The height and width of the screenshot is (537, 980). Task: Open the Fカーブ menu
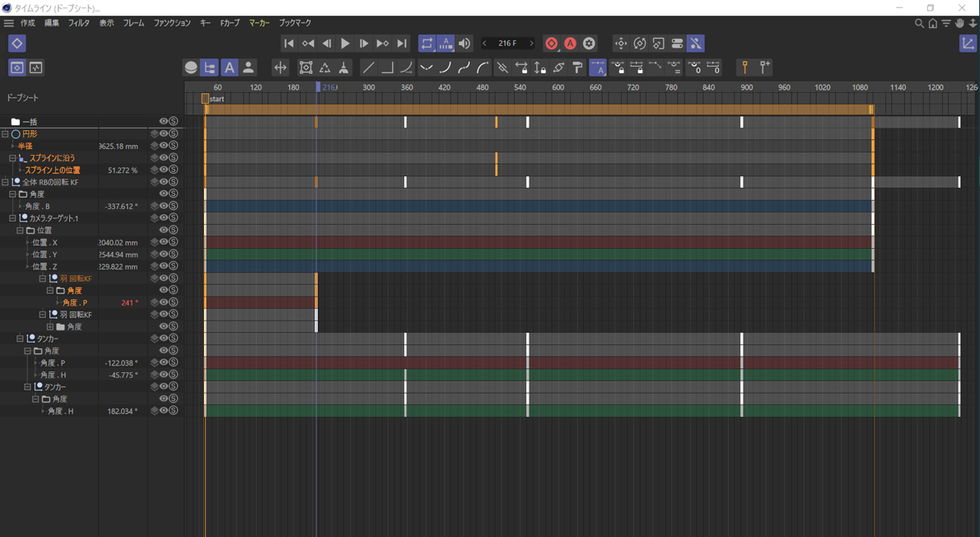coord(230,23)
